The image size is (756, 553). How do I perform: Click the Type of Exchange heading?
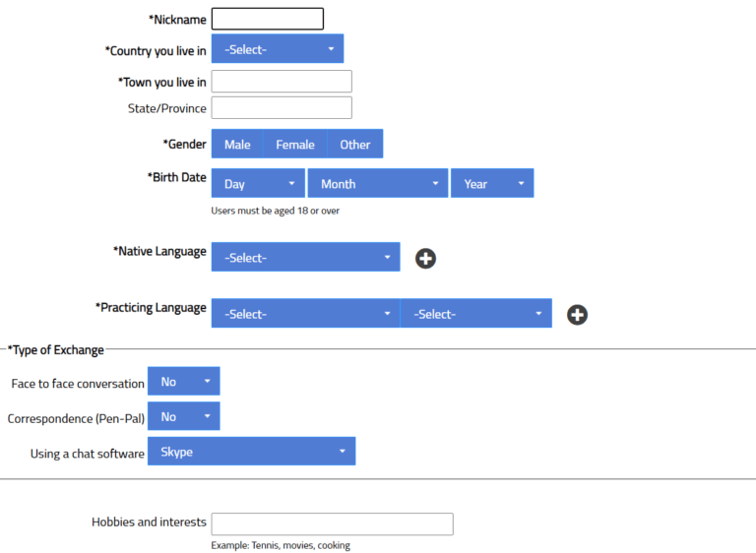(x=56, y=350)
